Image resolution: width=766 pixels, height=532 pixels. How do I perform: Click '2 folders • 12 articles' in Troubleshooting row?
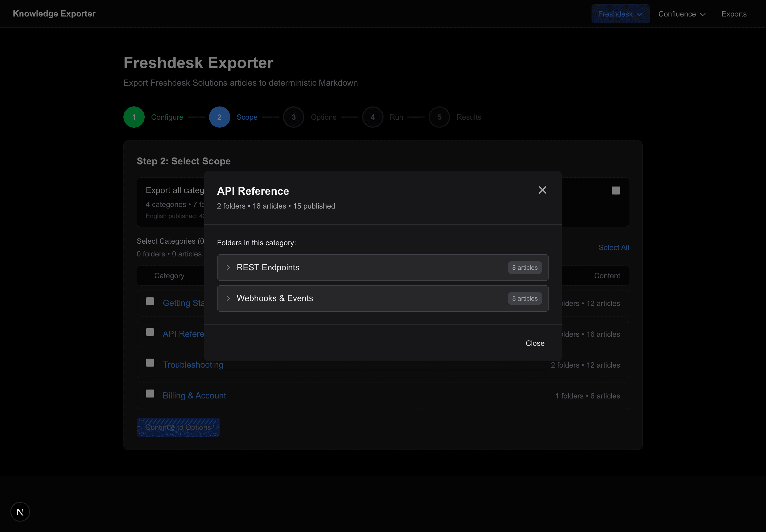click(585, 365)
